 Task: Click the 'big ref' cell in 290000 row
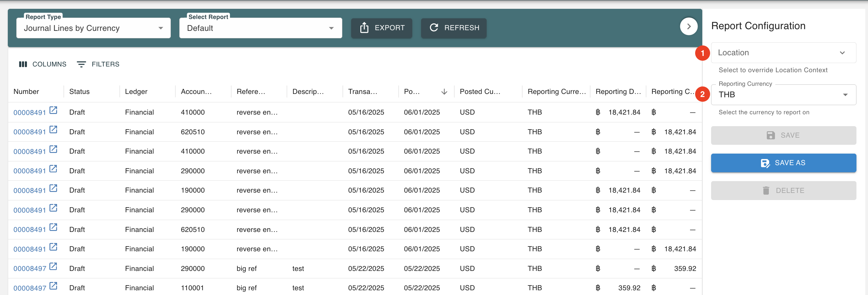(247, 269)
